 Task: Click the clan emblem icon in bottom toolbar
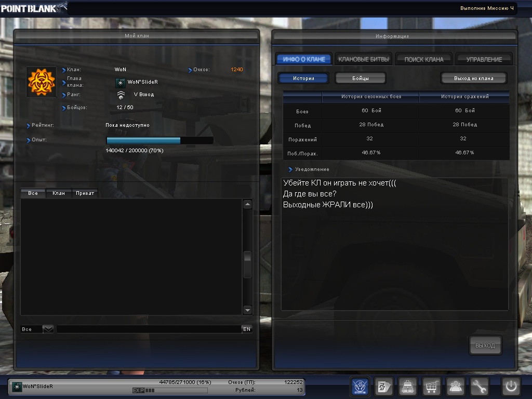tap(361, 387)
